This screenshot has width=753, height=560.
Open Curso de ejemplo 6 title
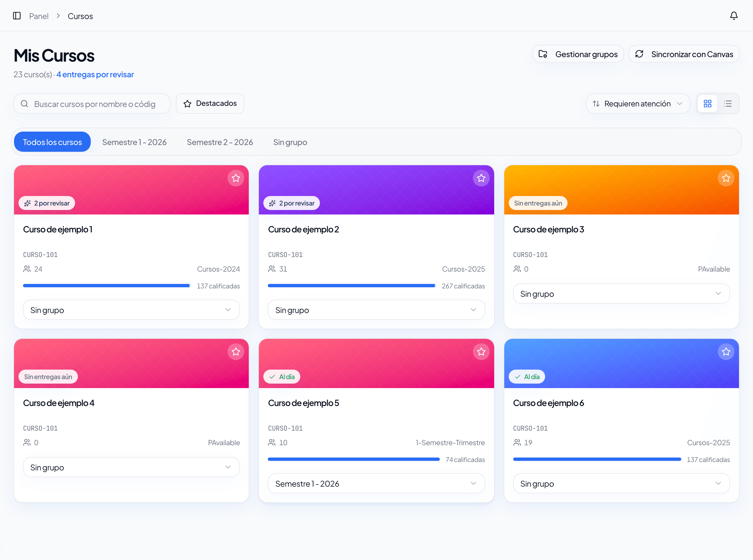tap(549, 403)
